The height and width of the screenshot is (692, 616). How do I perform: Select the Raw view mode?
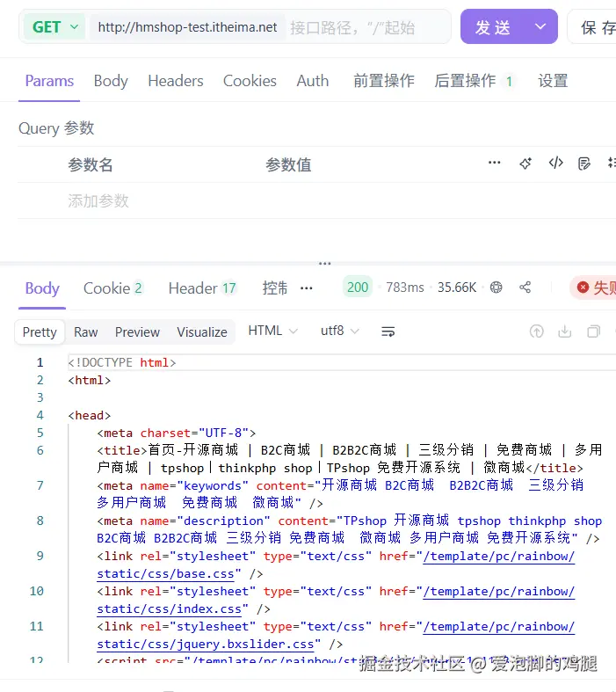coord(85,331)
